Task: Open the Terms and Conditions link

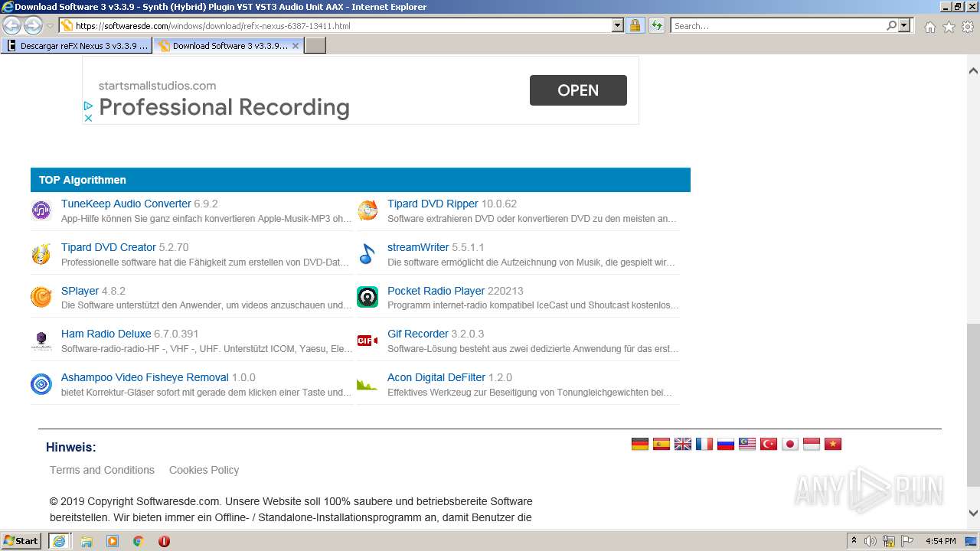Action: (102, 470)
